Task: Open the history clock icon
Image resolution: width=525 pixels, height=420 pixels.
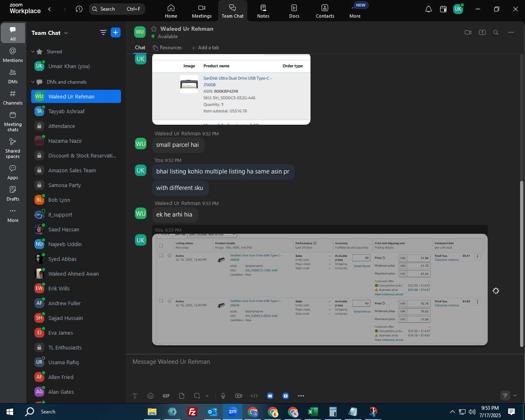Action: point(79,9)
